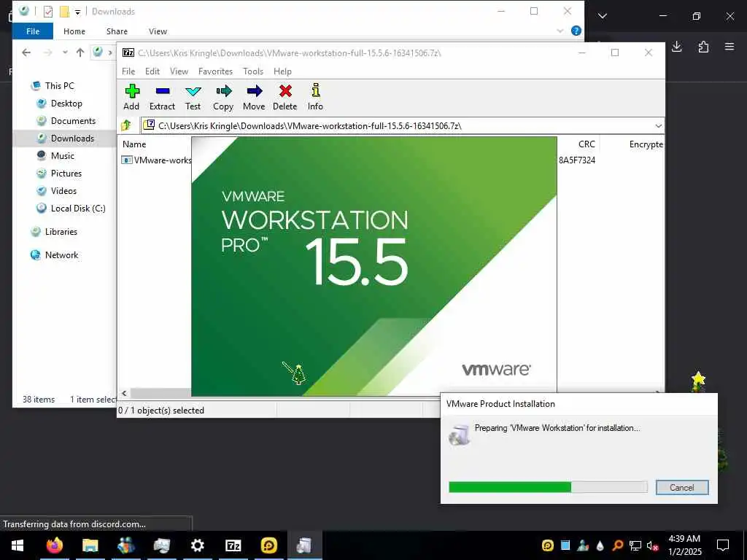
Task: Open the browser hamburger menu
Action: click(729, 47)
